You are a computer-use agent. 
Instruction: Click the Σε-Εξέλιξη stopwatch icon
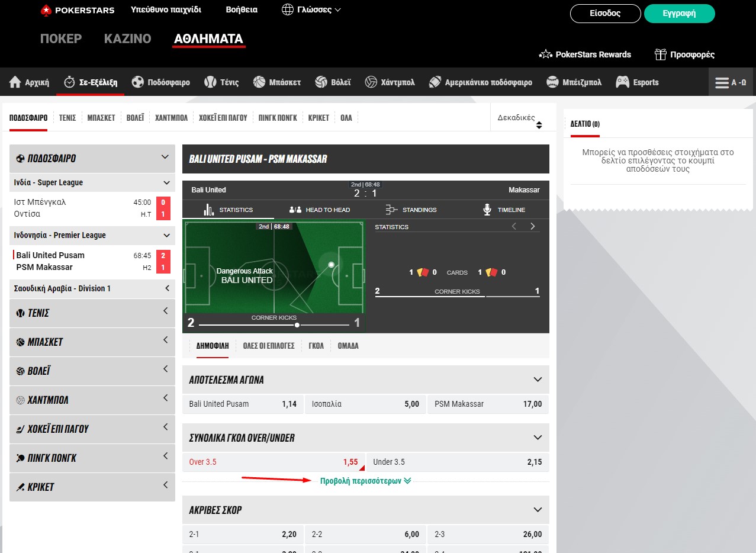click(x=69, y=82)
